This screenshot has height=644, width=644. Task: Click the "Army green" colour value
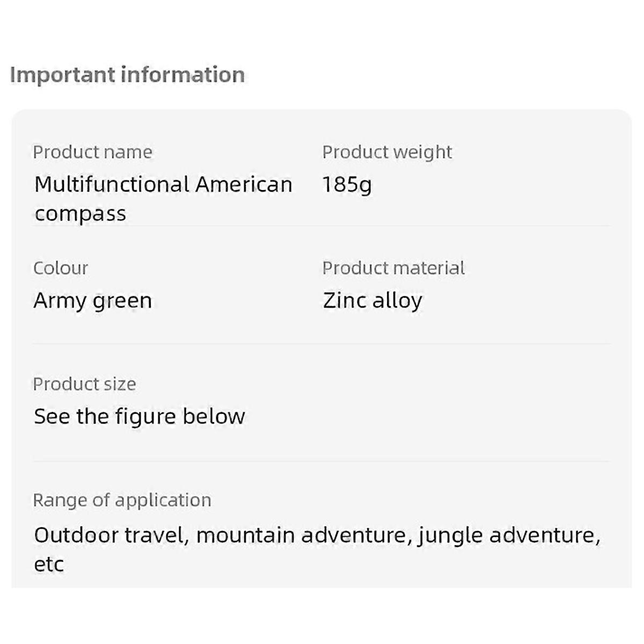tap(92, 301)
